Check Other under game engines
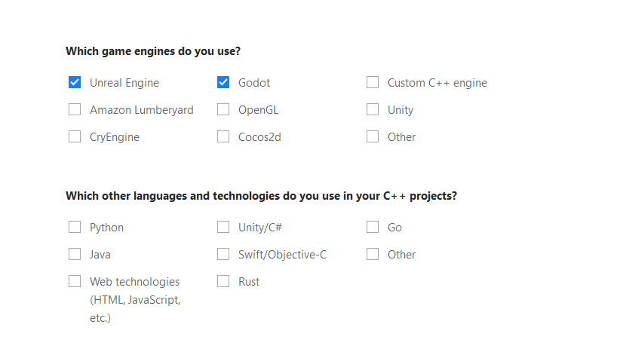Image resolution: width=617 pixels, height=364 pixels. (x=373, y=137)
